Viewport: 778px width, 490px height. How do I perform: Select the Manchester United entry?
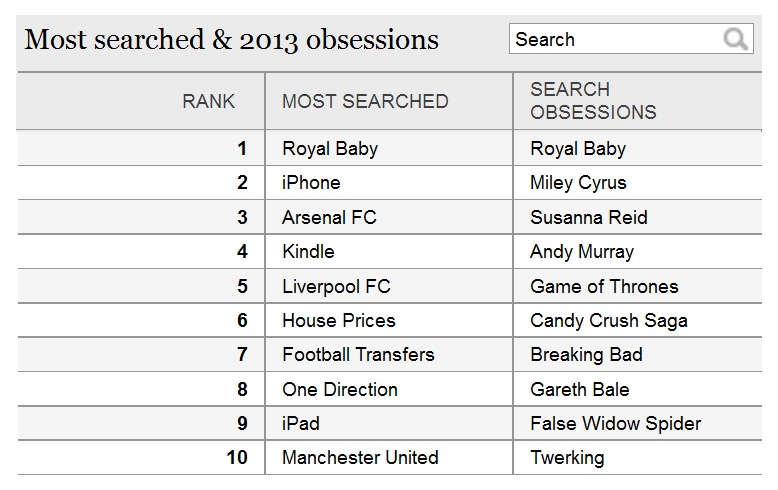coord(360,458)
